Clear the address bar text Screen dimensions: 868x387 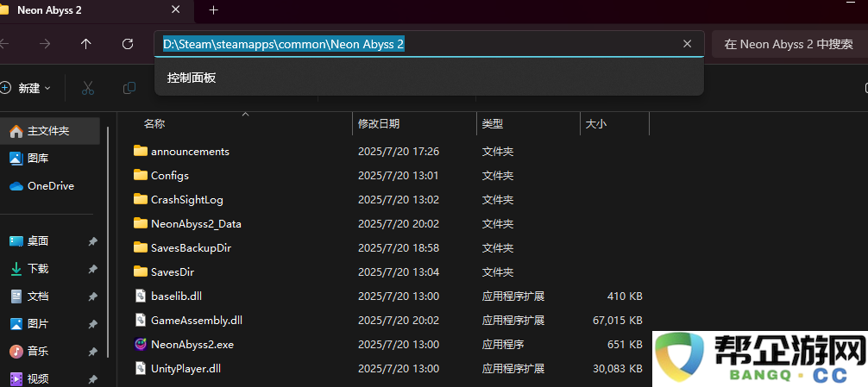[x=687, y=44]
